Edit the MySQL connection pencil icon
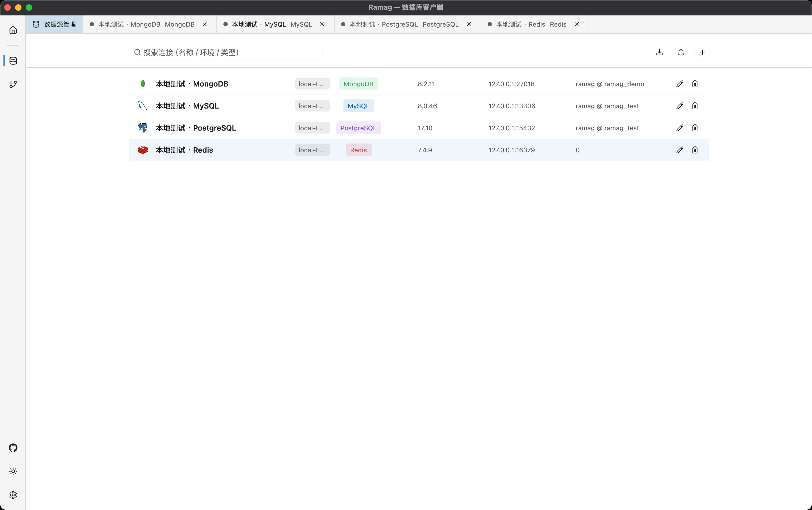 click(680, 106)
